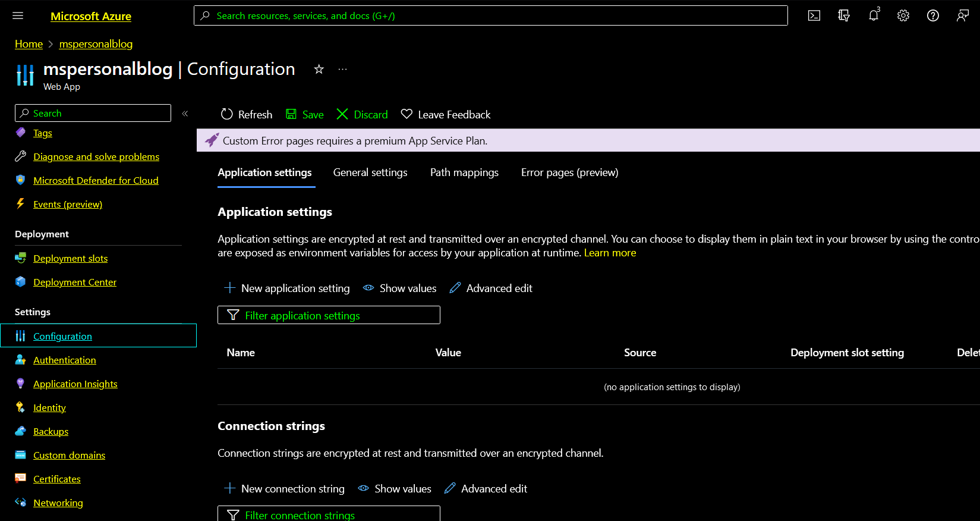980x521 pixels.
Task: Go to Home breadcrumb
Action: (x=29, y=44)
